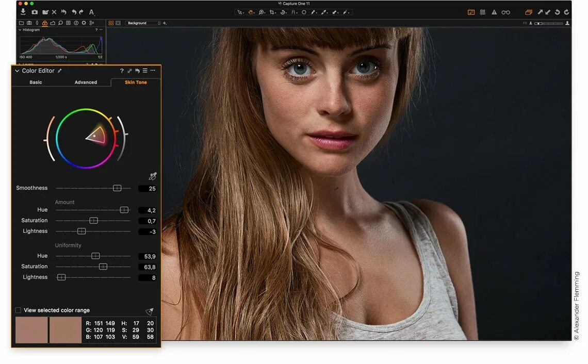This screenshot has width=588, height=364.
Task: Open the Color Editor three-dots menu
Action: [153, 71]
